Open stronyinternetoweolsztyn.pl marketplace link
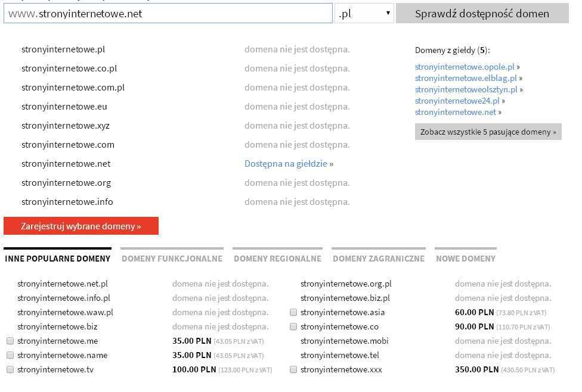 pos(466,90)
